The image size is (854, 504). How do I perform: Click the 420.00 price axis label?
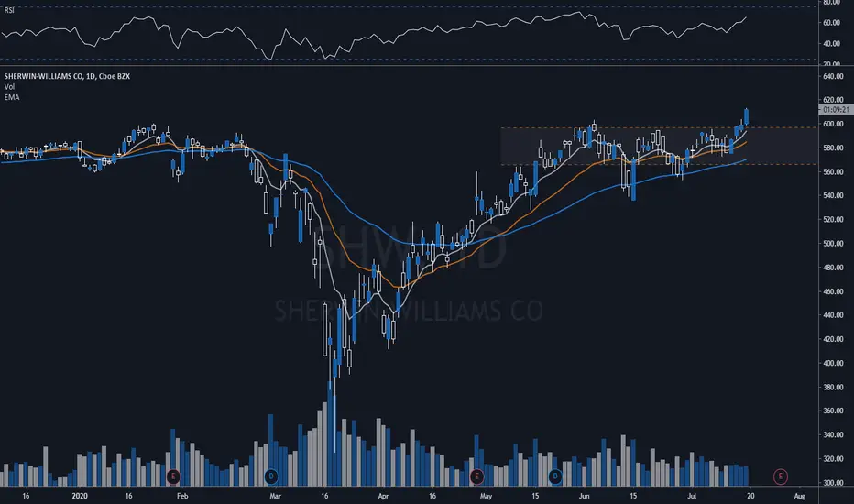pos(833,339)
